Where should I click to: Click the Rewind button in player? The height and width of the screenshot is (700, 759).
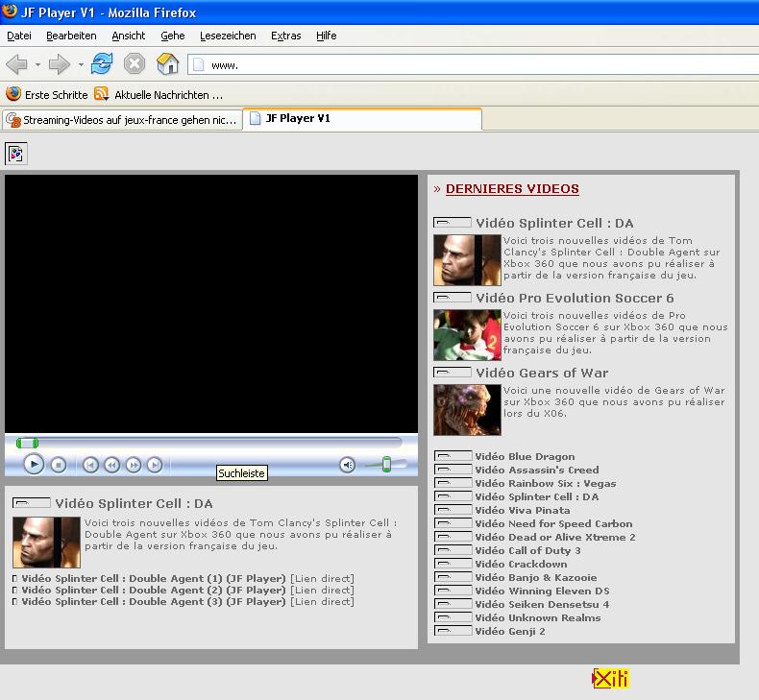[x=111, y=465]
